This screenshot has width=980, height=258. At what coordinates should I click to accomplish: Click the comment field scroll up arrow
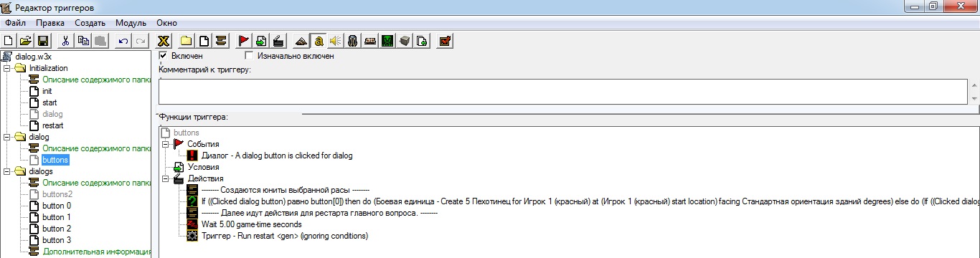pyautogui.click(x=974, y=85)
